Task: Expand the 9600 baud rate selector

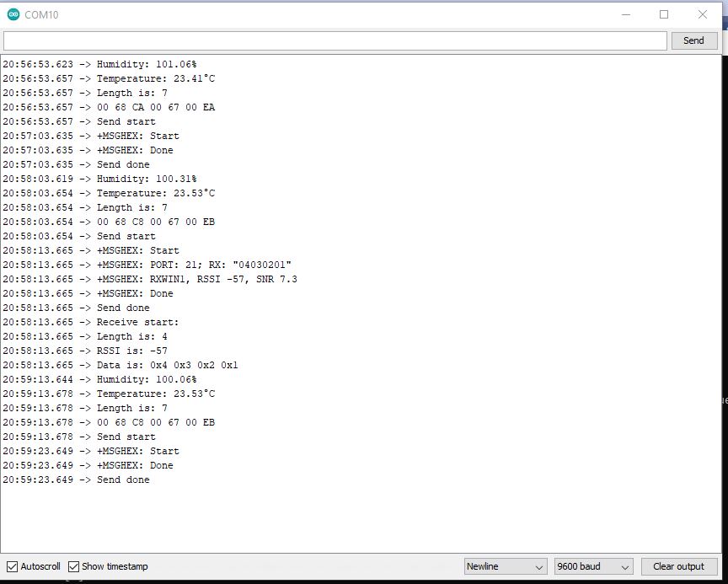Action: (x=593, y=566)
